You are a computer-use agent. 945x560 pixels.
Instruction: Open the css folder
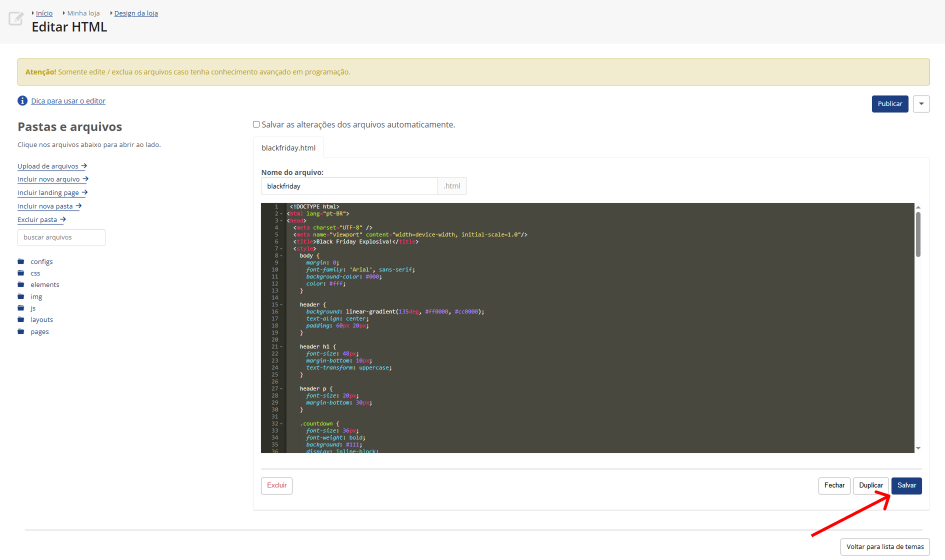coord(35,273)
